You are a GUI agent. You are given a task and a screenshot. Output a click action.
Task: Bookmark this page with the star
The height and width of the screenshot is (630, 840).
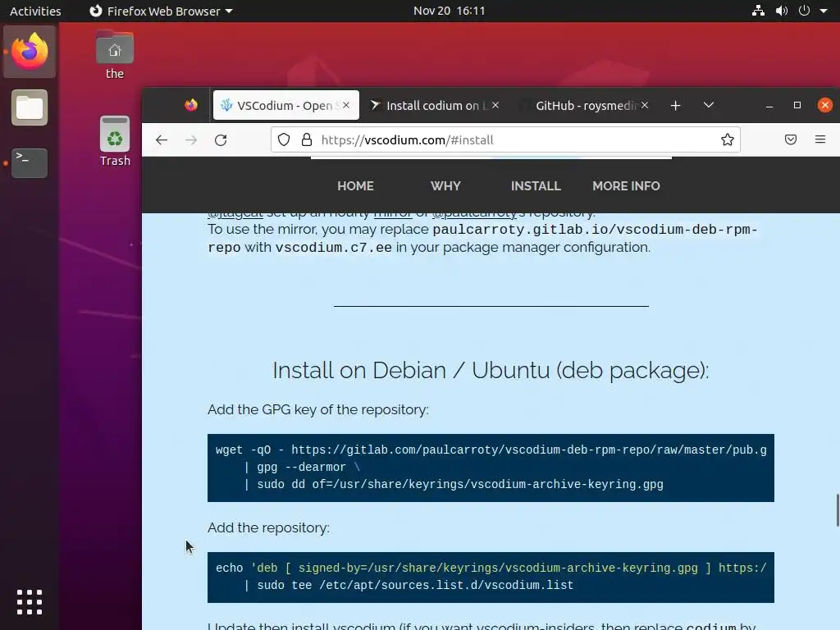click(727, 139)
